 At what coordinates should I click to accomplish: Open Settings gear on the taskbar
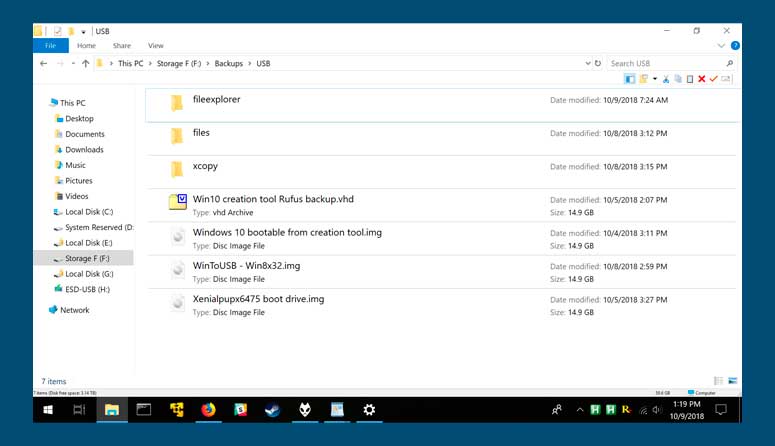369,410
